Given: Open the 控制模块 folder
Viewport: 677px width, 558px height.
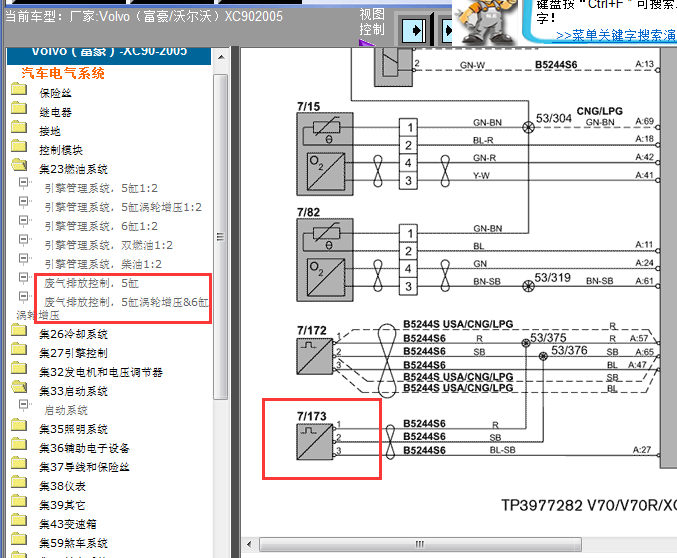Looking at the screenshot, I should point(60,150).
